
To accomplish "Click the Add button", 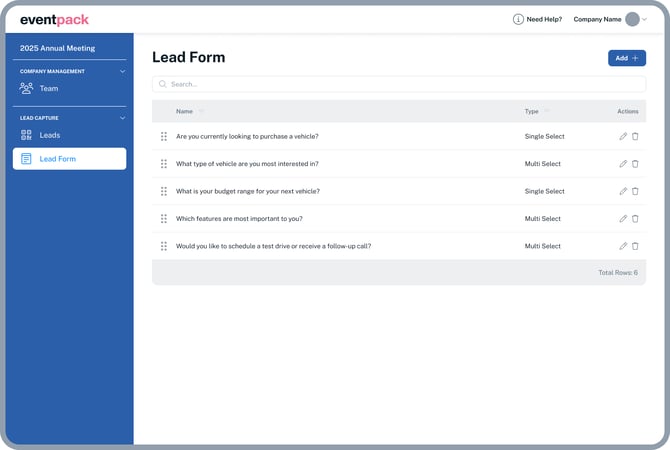I will pyautogui.click(x=626, y=58).
